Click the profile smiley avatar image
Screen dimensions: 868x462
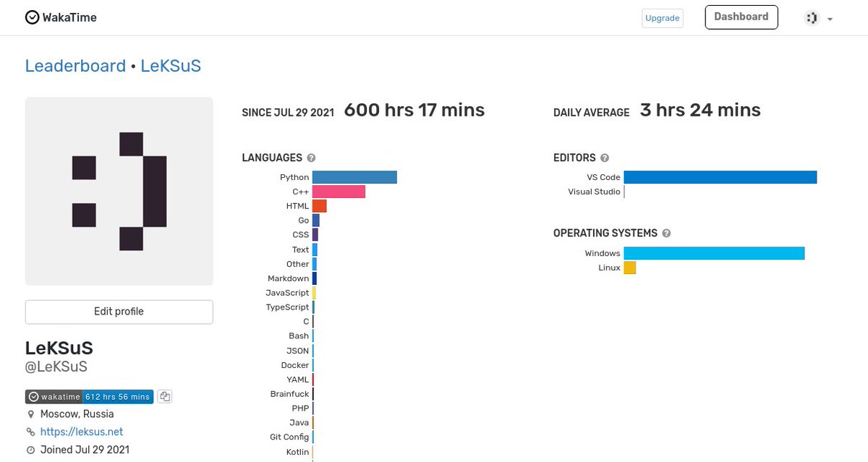coord(119,191)
